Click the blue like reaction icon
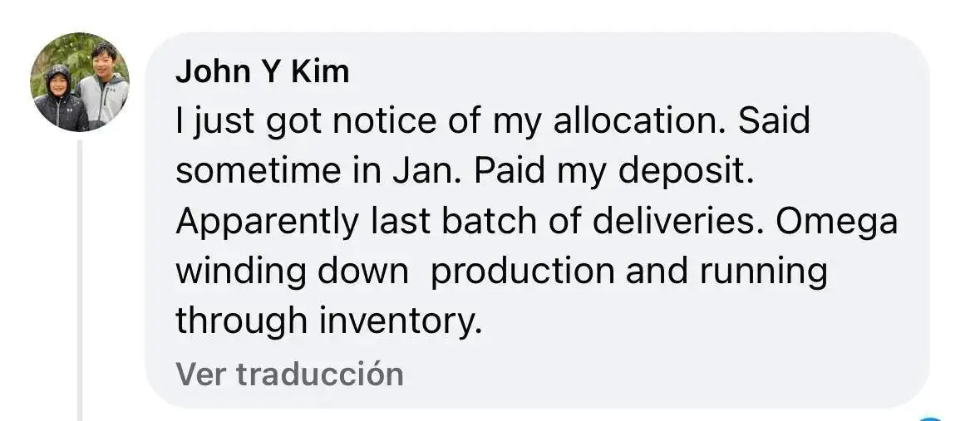This screenshot has width=980, height=421. pos(932,418)
